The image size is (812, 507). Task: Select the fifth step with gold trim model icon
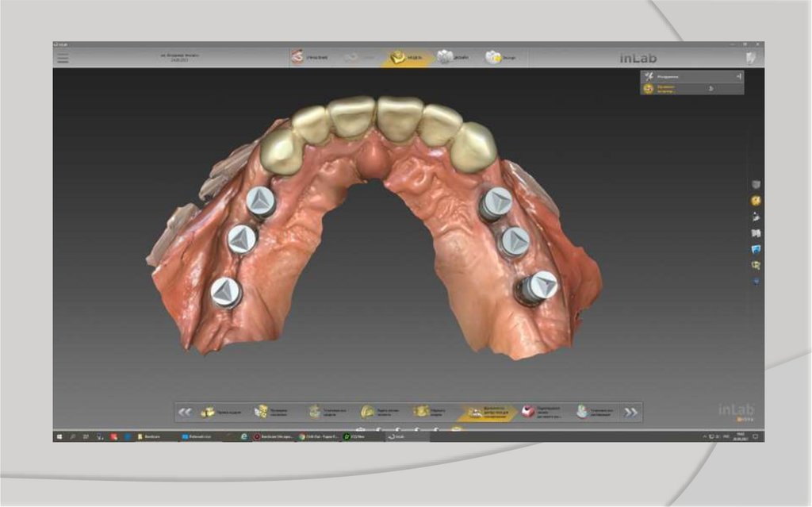click(x=431, y=412)
